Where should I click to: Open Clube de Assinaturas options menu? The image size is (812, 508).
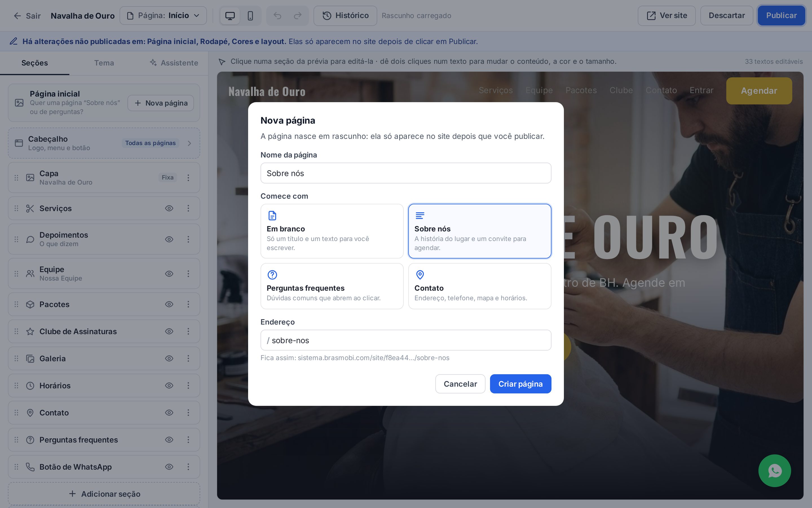(188, 331)
